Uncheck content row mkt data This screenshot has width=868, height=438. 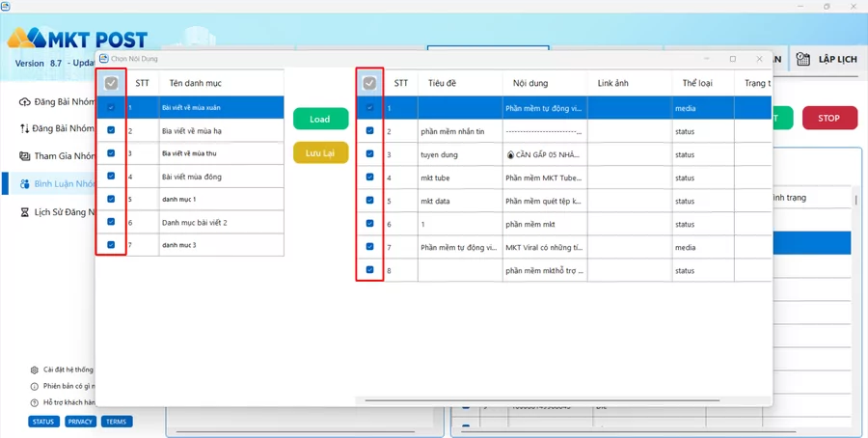point(369,201)
